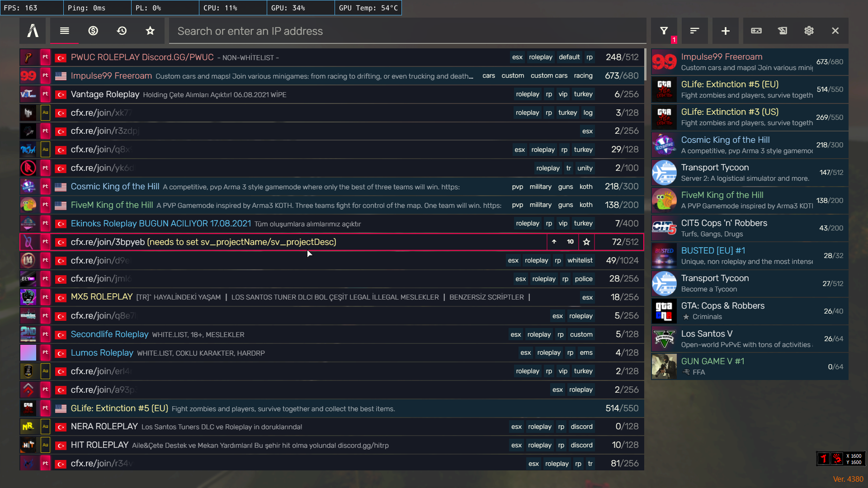Switch to the full server list tab
Viewport: 868px width, 488px height.
click(x=64, y=31)
